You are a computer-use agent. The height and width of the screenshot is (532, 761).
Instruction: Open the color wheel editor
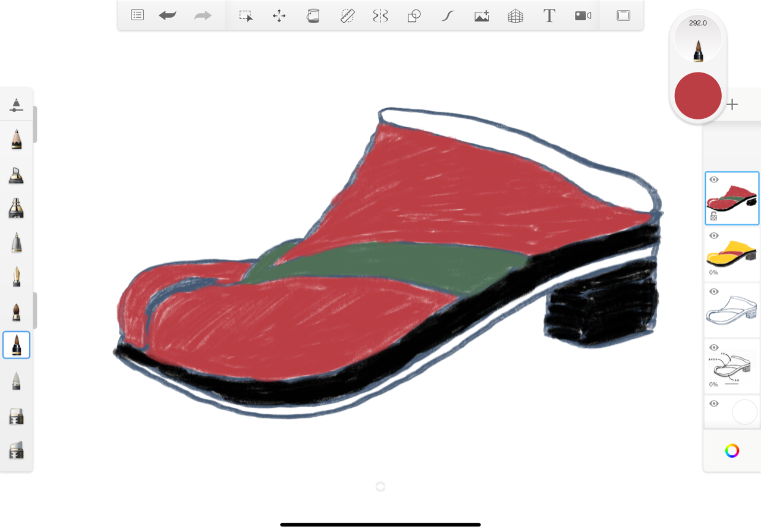pos(732,451)
